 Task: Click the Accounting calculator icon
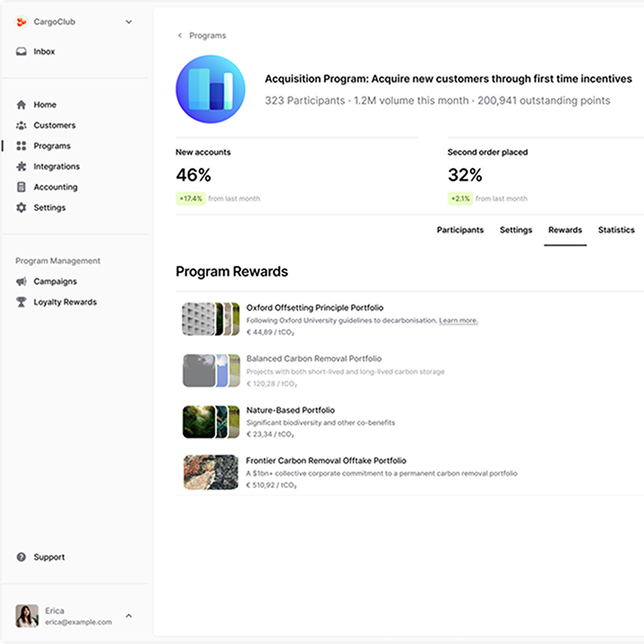(21, 187)
